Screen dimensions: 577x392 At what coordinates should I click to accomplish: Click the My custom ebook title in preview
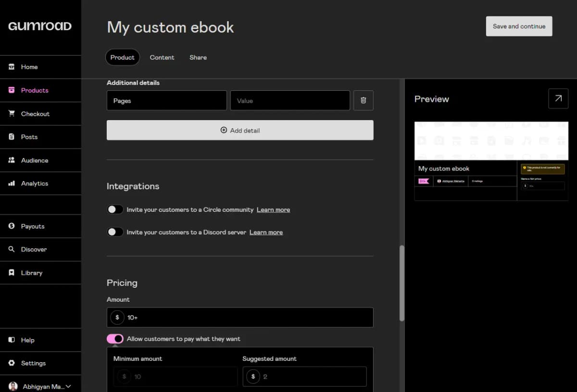point(444,169)
